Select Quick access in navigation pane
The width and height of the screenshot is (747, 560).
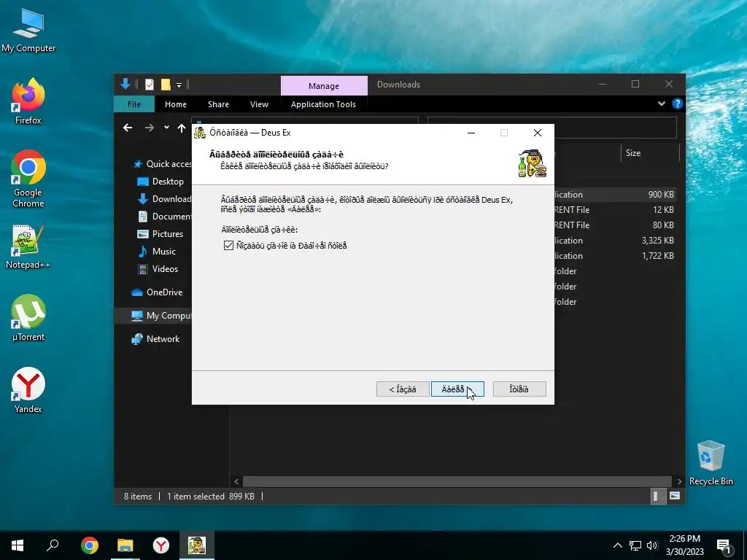(162, 164)
